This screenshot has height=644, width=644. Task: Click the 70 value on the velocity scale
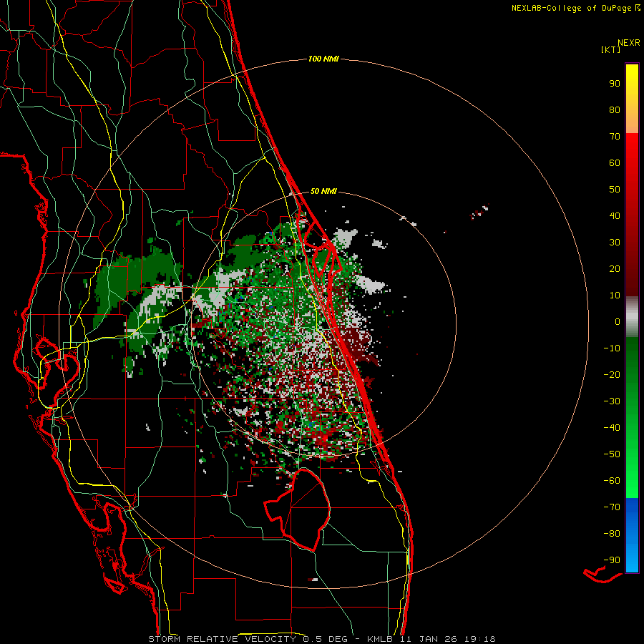point(615,137)
